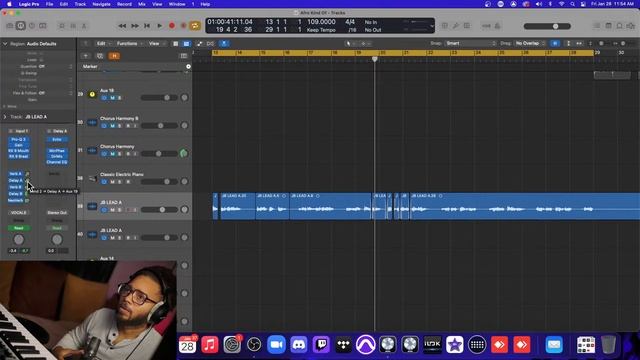Click the Channel EQ plugin slot
The width and height of the screenshot is (640, 360).
(x=57, y=162)
